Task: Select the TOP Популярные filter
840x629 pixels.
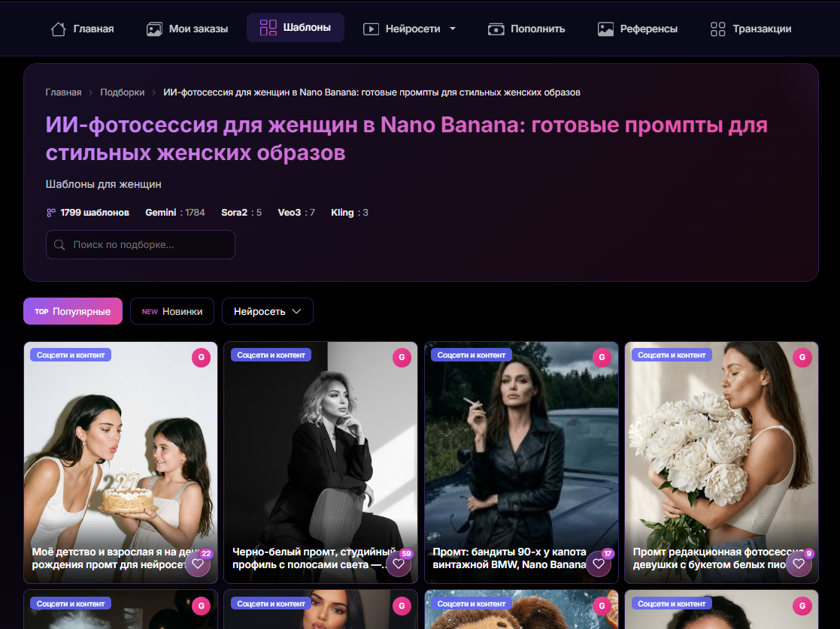Action: (x=73, y=311)
